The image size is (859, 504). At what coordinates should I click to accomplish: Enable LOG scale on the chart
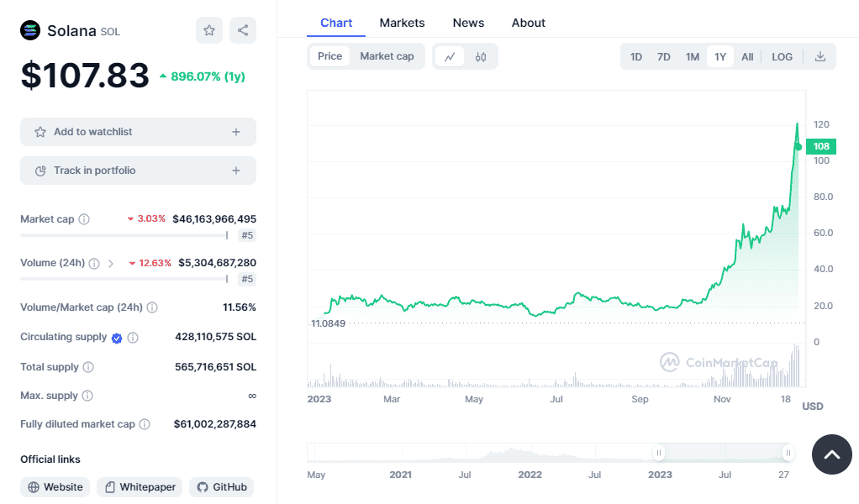tap(783, 57)
